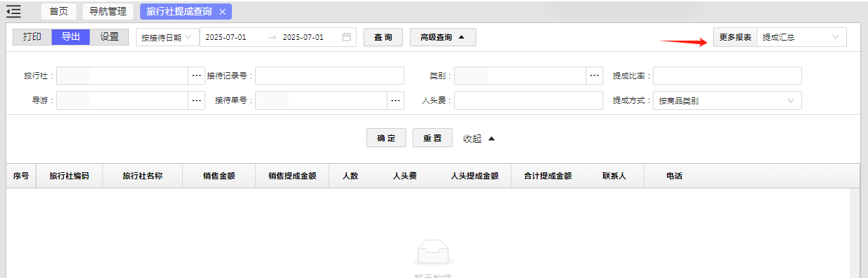868x278 pixels.
Task: Select start date 2025-07-01 field
Action: [x=226, y=37]
